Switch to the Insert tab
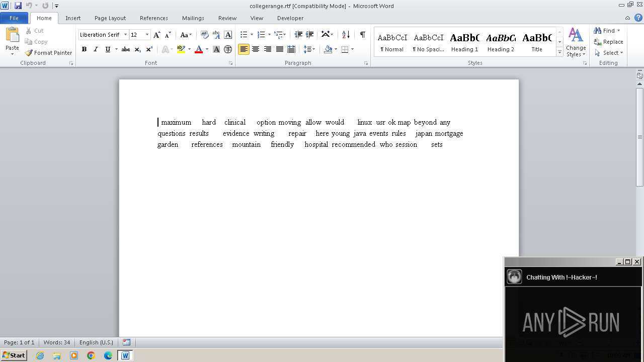Screen dimensions: 644x362 click(73, 18)
